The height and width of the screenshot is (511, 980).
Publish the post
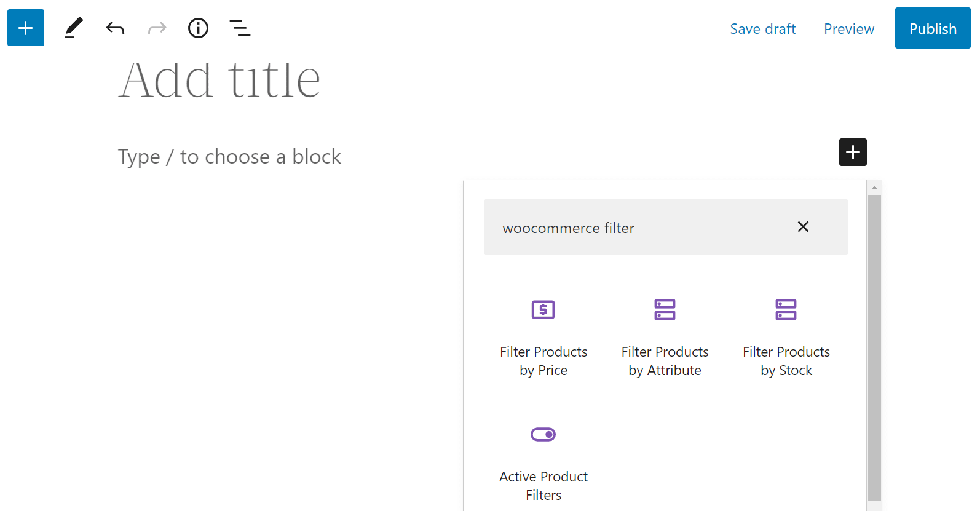point(933,28)
